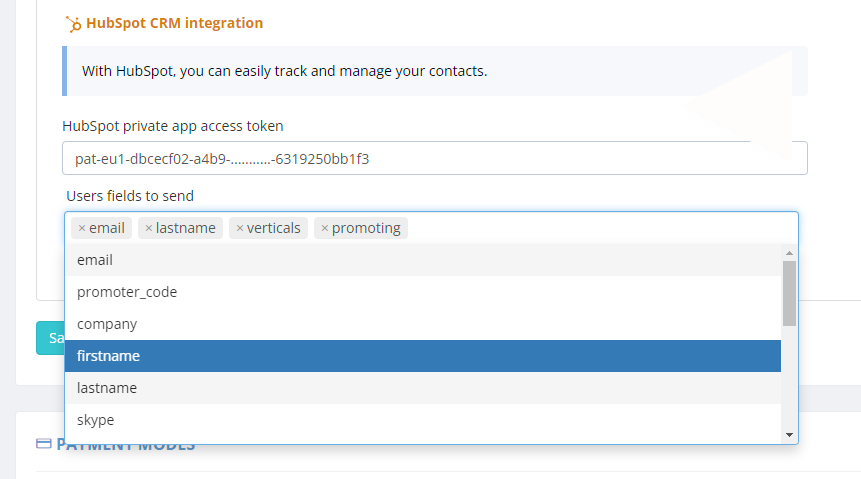
Task: Click the Payment Modes section header
Action: click(125, 444)
